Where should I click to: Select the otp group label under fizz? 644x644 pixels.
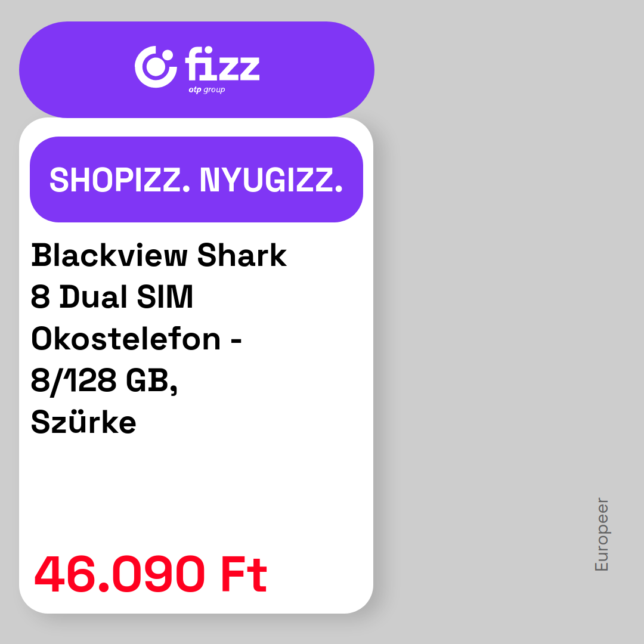(x=206, y=89)
